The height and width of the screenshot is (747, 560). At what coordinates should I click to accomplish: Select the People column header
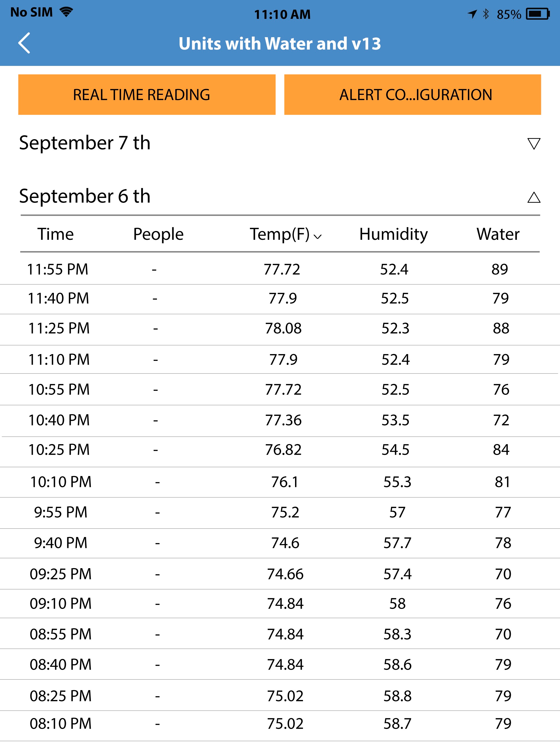[158, 235]
